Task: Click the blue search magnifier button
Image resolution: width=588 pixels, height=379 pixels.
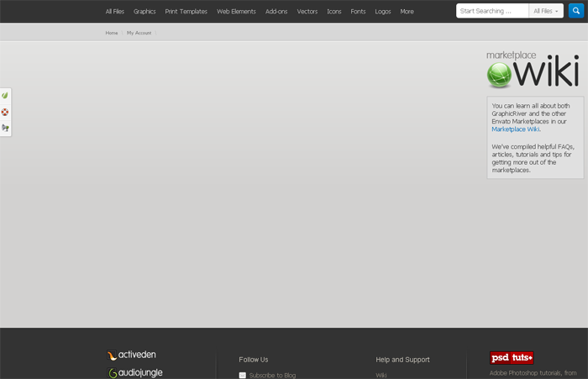Action: (x=576, y=11)
